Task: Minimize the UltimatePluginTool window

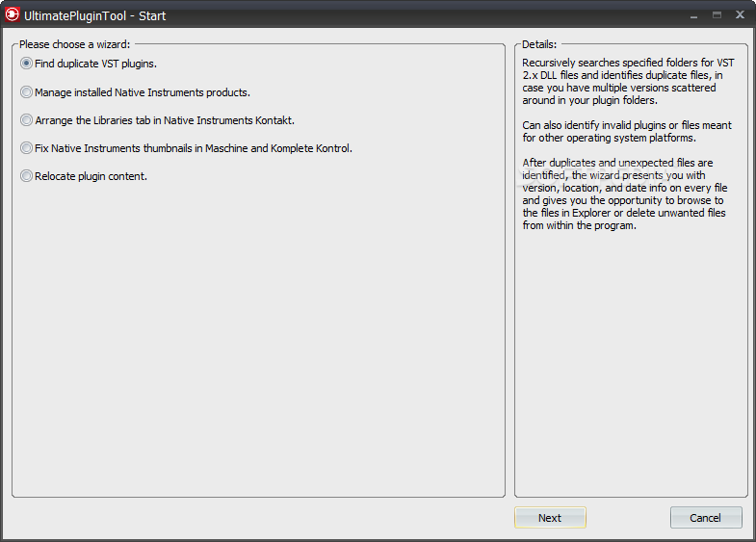Action: 693,15
